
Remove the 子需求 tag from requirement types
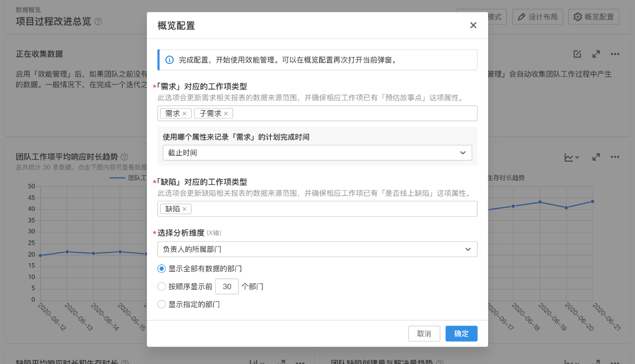point(226,113)
